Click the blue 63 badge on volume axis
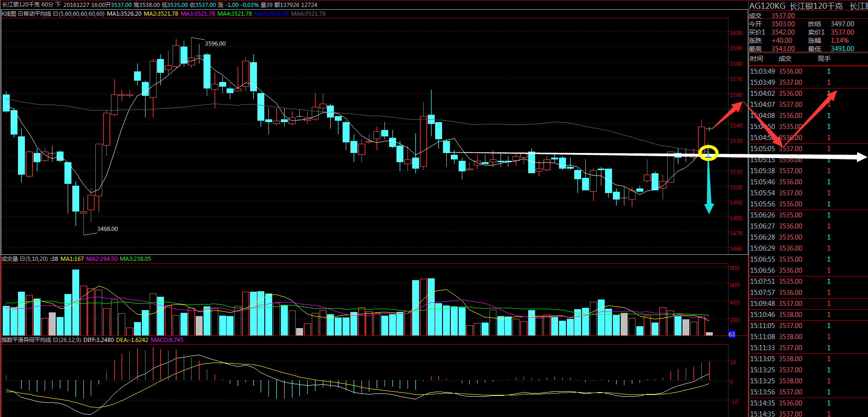Screen dimensions: 868x417 [x=732, y=335]
